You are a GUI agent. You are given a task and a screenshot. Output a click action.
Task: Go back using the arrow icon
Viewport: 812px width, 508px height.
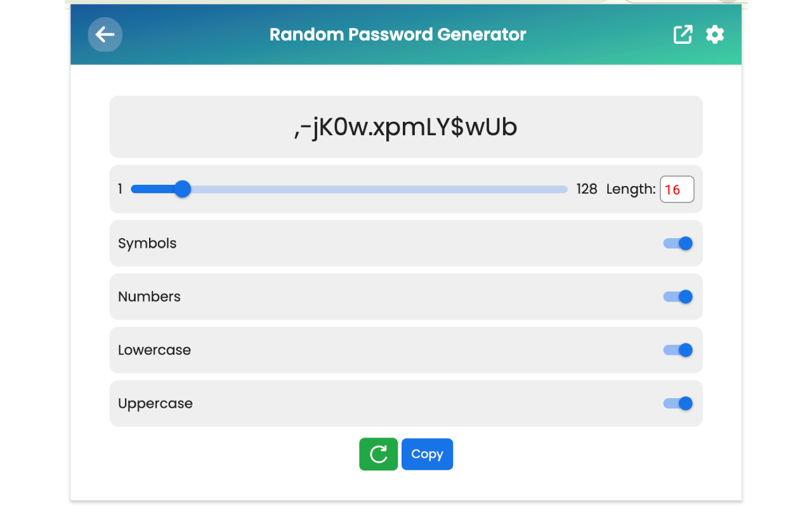(x=105, y=34)
